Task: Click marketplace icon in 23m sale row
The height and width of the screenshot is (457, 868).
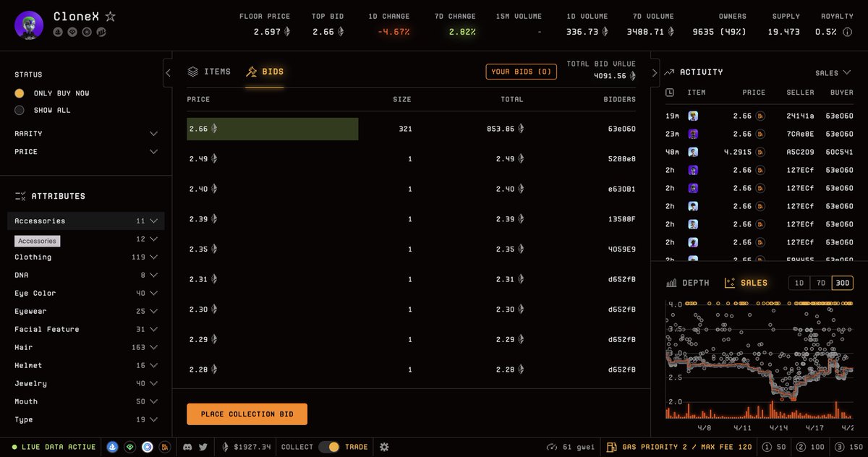Action: coord(760,134)
